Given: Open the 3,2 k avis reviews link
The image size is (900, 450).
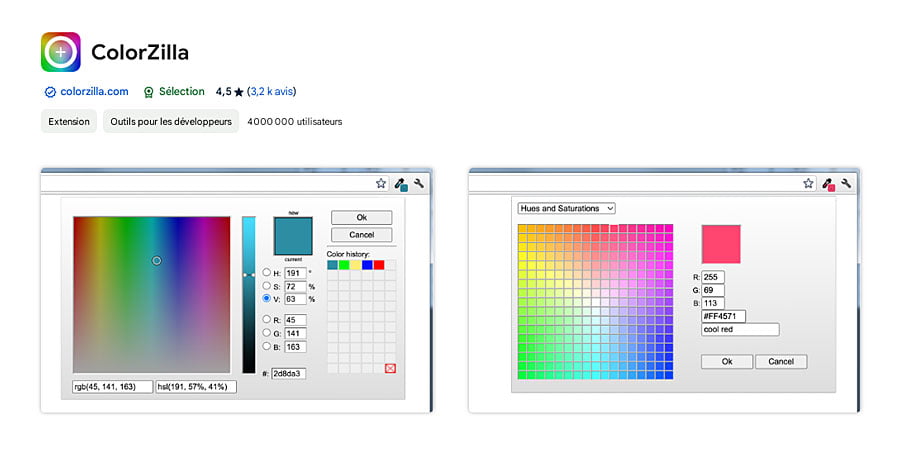Looking at the screenshot, I should 271,92.
